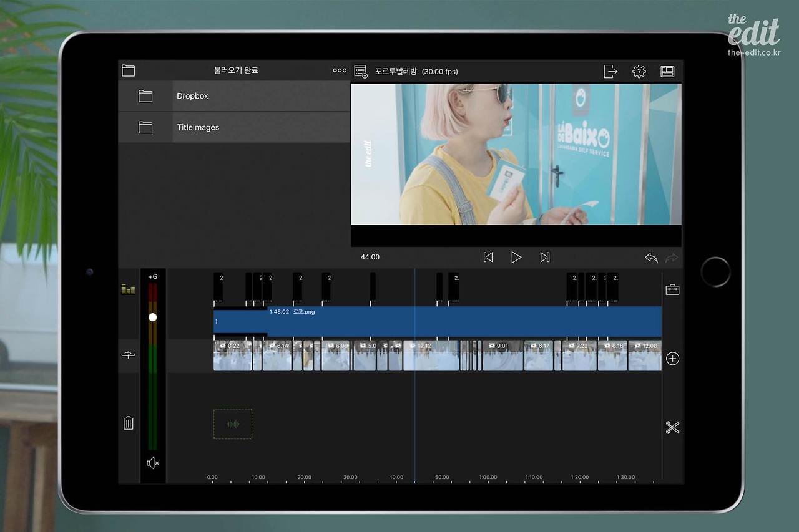
Task: Delete the selection with the trash icon
Action: pyautogui.click(x=129, y=423)
